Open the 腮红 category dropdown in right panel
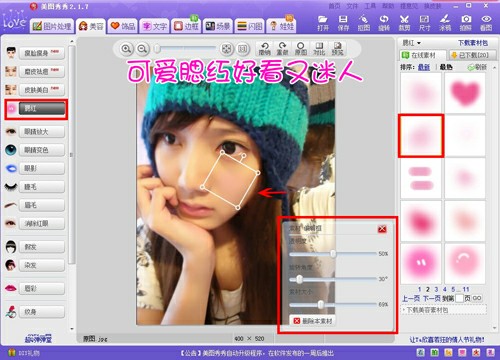The image size is (500, 360). (x=412, y=43)
